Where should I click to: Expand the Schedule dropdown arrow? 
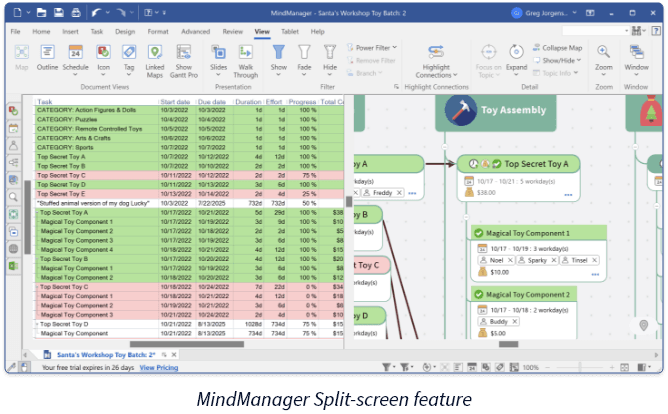[75, 75]
